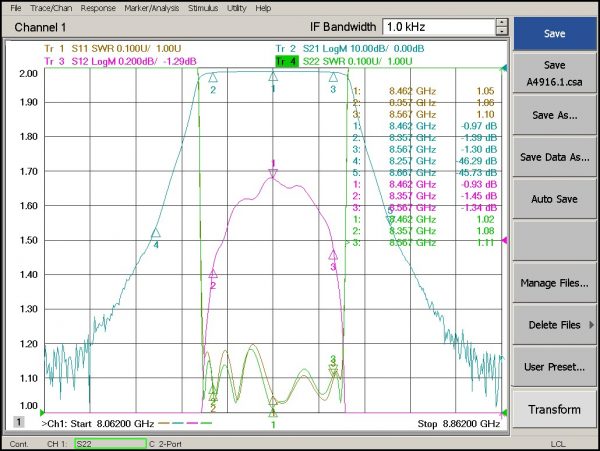Open Save Data As... dialog
Screen dimensions: 600x451
tap(554, 157)
